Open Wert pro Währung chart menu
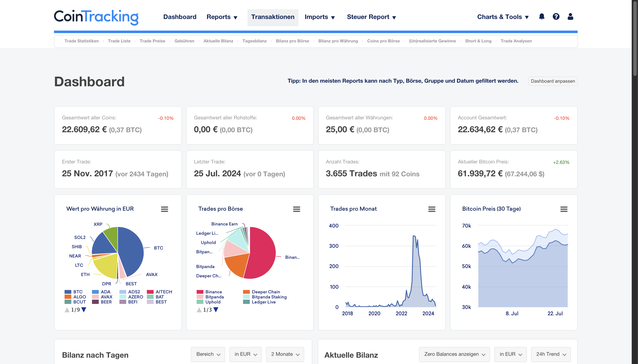The width and height of the screenshot is (638, 364). point(164,209)
